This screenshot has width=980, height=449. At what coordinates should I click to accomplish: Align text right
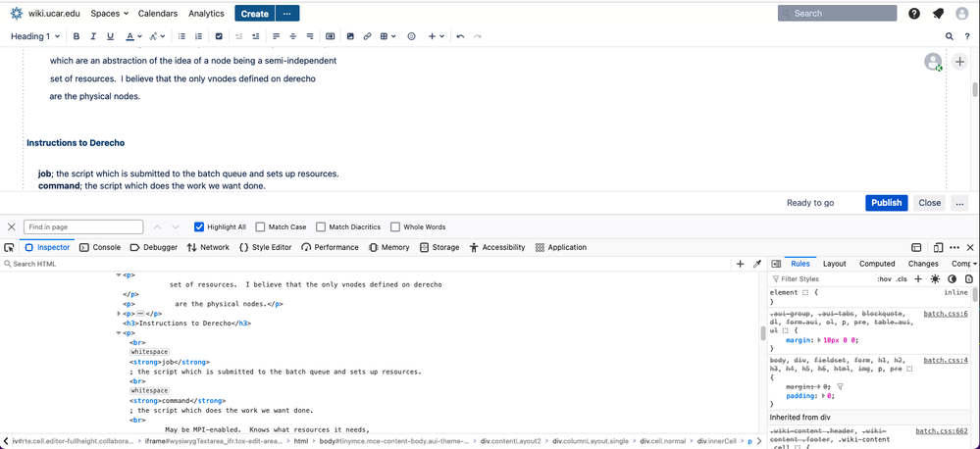point(309,36)
